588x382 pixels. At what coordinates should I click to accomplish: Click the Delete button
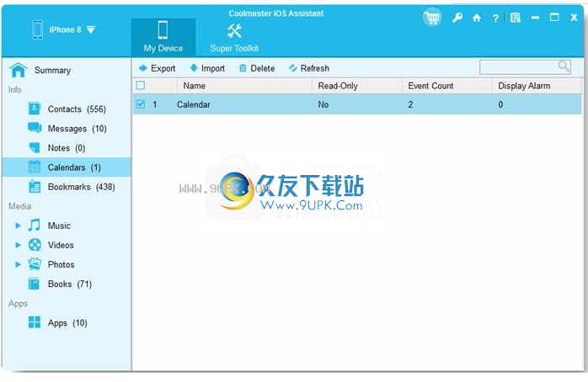coord(257,68)
